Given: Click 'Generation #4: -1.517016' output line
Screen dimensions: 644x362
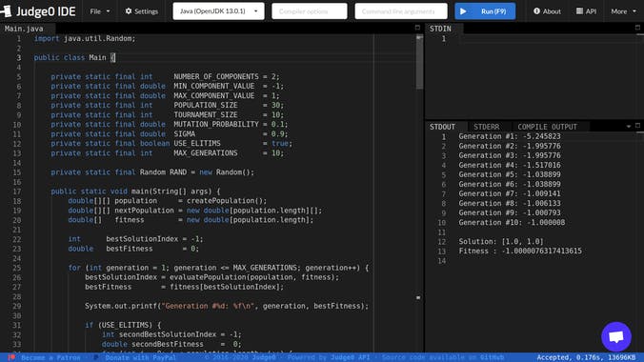Looking at the screenshot, I should (510, 165).
